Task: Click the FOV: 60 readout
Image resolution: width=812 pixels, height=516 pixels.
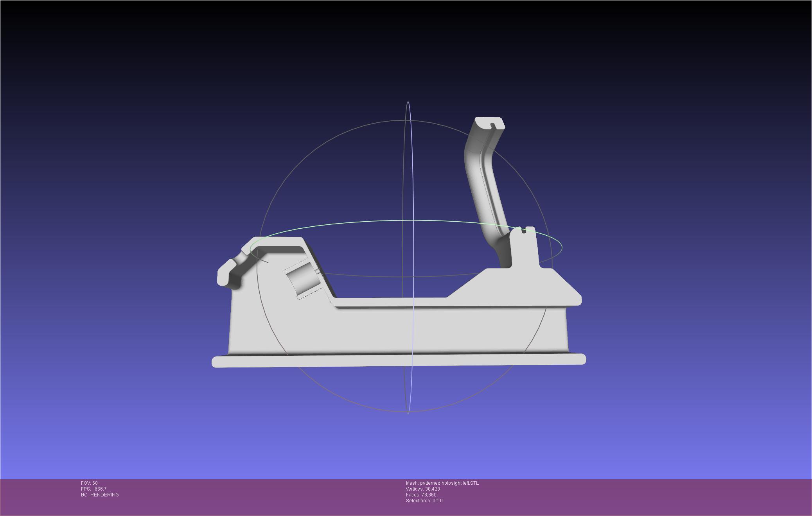Action: [89, 483]
